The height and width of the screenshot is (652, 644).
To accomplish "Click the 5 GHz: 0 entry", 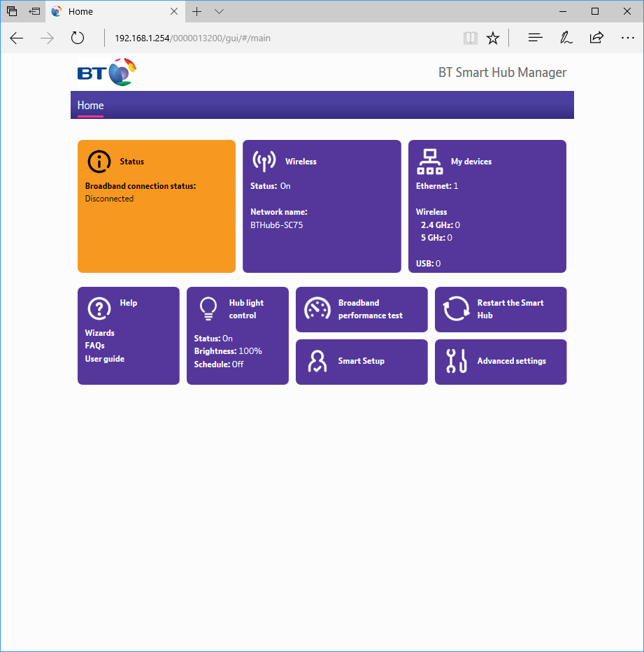I will pyautogui.click(x=436, y=238).
